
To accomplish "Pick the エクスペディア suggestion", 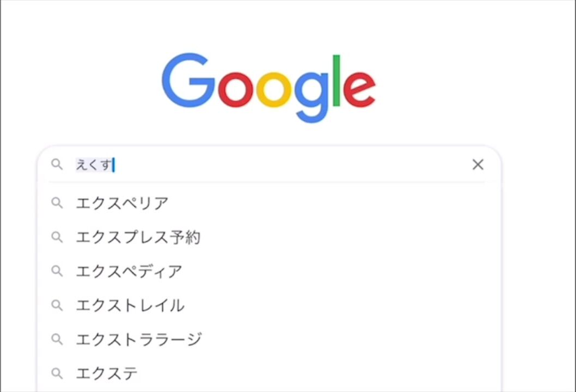I will point(129,271).
